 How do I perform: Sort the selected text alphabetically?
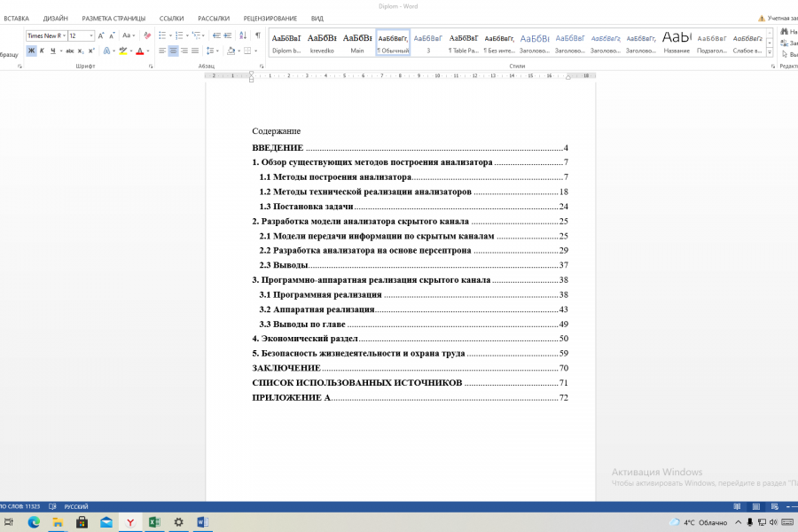pos(243,35)
